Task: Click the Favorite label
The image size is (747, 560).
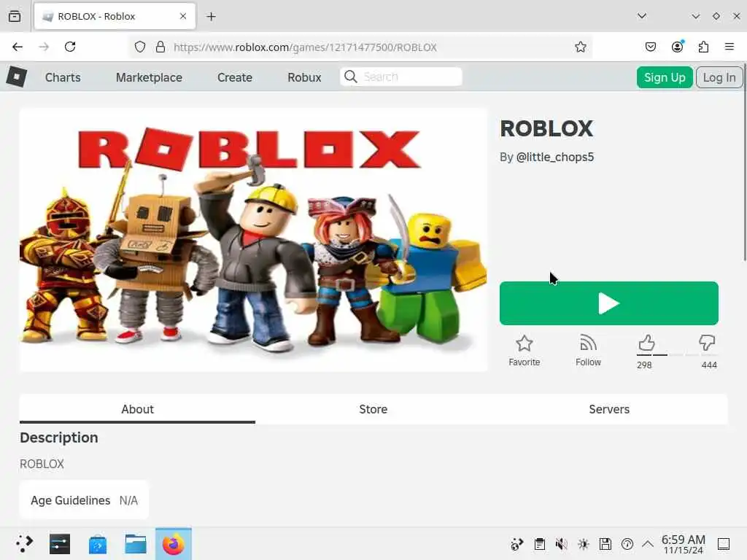Action: point(524,362)
